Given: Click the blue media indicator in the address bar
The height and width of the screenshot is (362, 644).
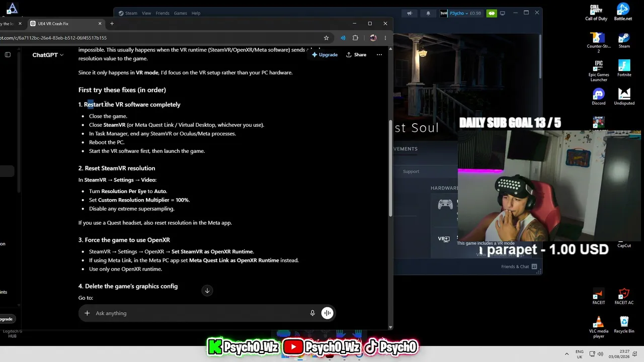Looking at the screenshot, I should click(343, 38).
